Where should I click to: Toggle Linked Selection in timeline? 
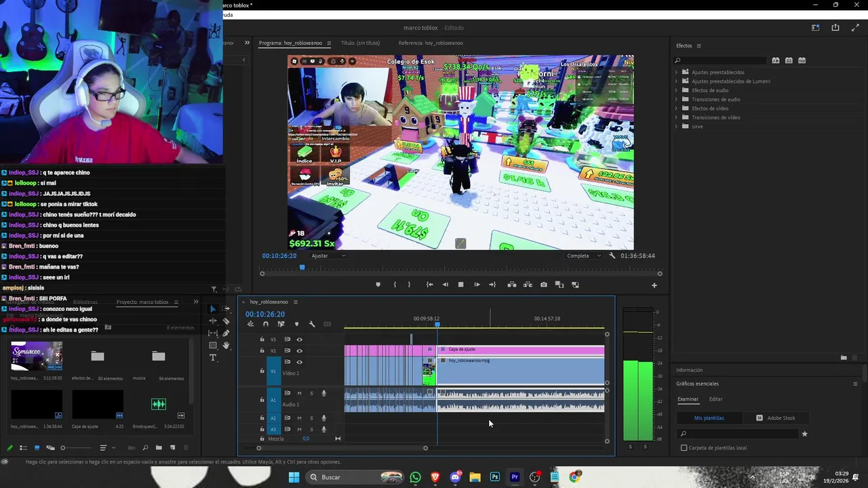tap(281, 324)
